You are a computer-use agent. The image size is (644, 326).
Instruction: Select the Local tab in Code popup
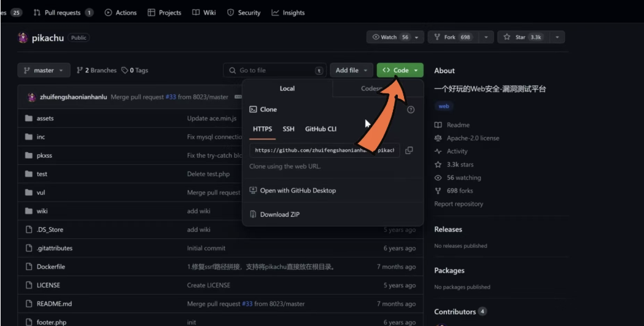click(287, 88)
